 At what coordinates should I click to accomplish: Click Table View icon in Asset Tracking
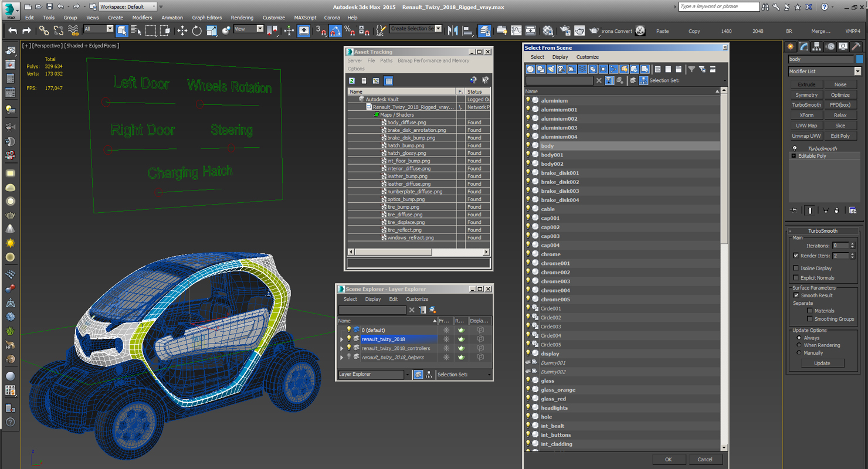tap(388, 81)
